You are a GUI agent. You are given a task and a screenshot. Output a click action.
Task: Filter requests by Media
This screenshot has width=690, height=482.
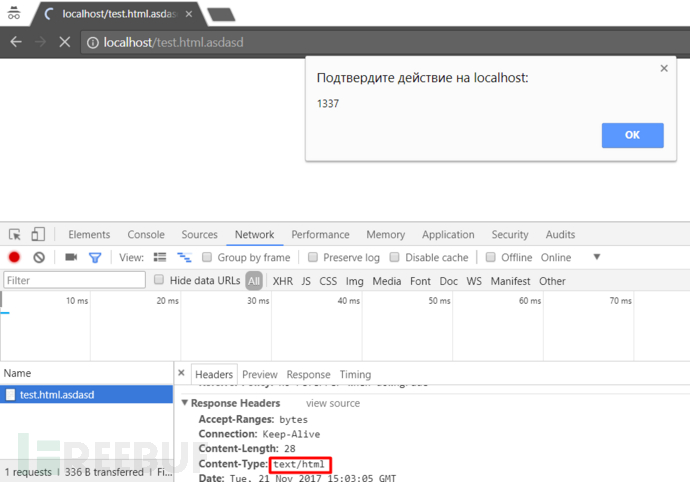(x=386, y=281)
